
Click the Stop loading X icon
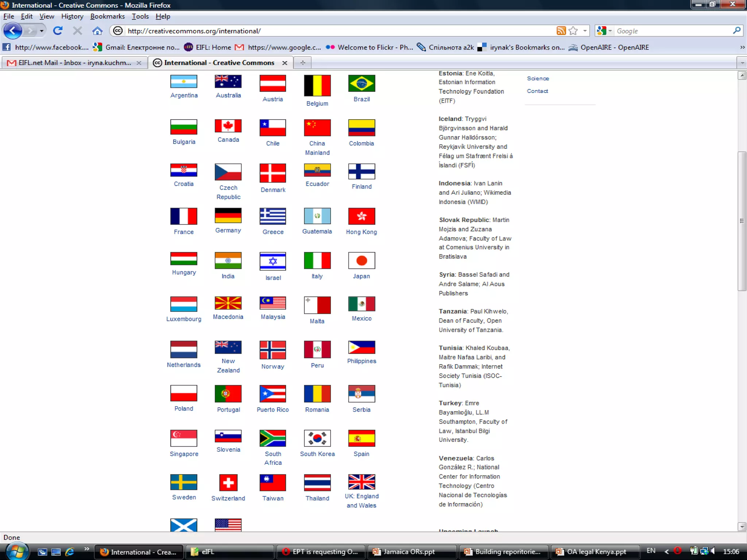pyautogui.click(x=77, y=31)
